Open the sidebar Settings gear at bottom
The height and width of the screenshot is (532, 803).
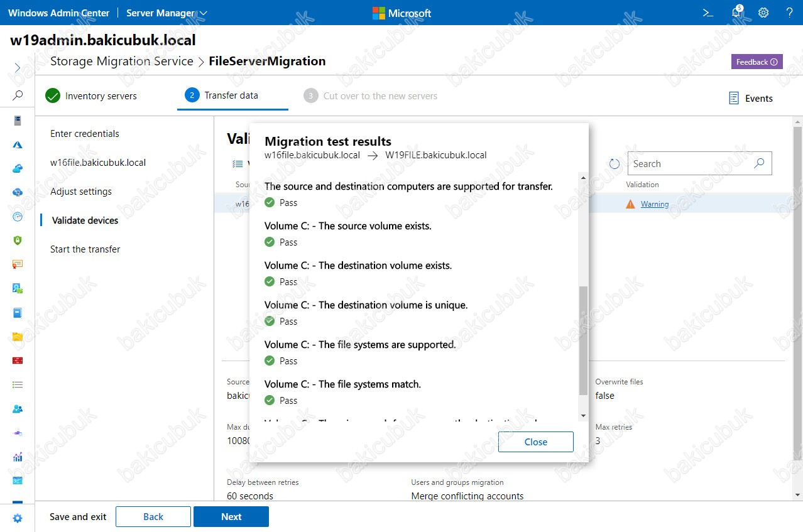pos(18,518)
